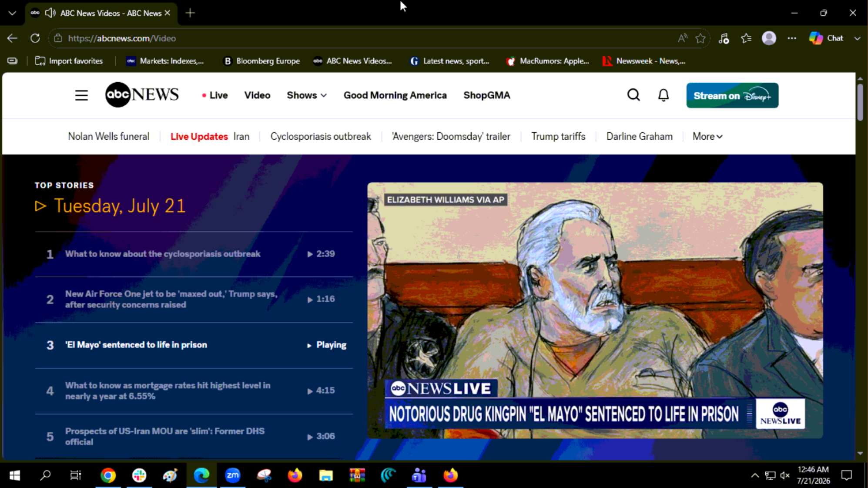Open the tab search chevron
The image size is (868, 488).
point(12,13)
